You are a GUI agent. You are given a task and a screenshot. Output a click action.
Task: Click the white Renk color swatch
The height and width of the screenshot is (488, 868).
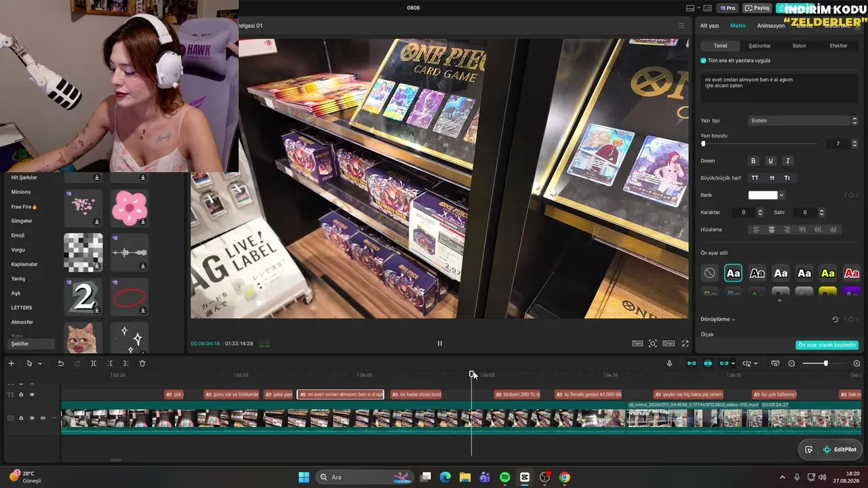(763, 195)
